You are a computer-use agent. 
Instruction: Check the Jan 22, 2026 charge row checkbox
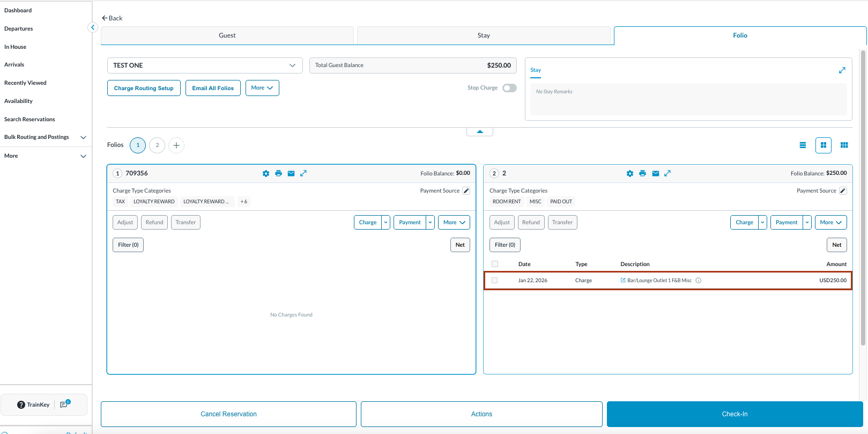tap(495, 281)
